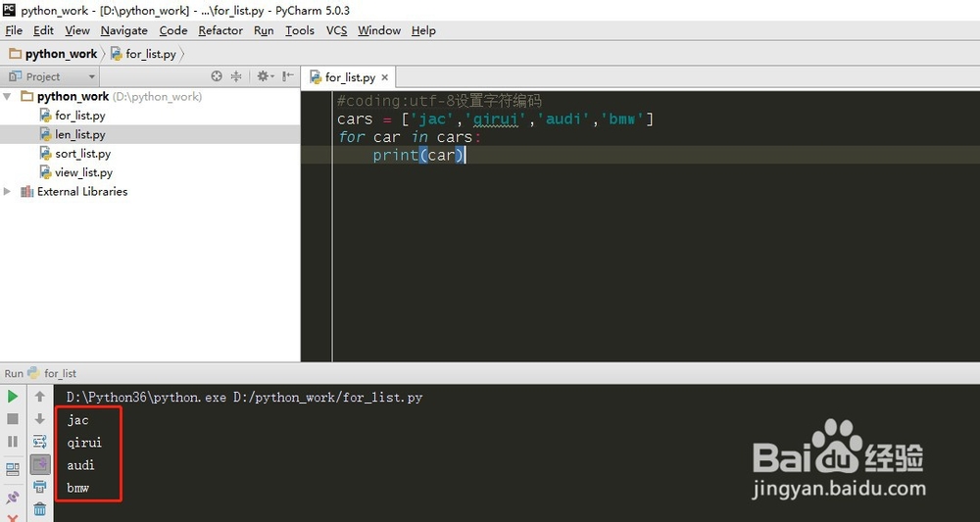Click 'audi' in the console output
The image size is (980, 522).
coord(80,465)
